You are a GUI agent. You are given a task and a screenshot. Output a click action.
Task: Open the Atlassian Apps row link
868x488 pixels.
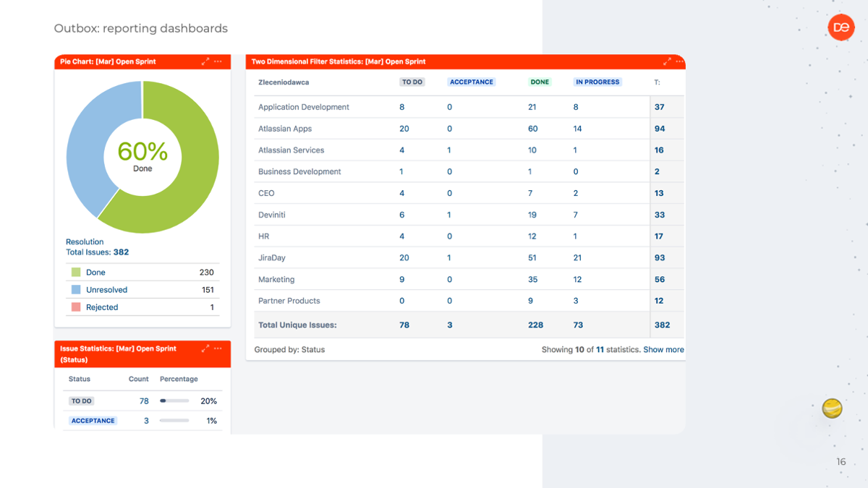pyautogui.click(x=285, y=129)
